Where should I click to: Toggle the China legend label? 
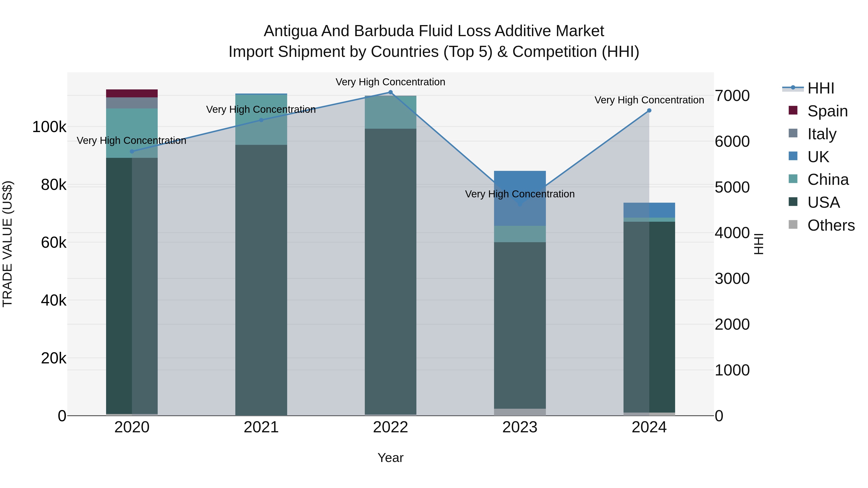pyautogui.click(x=828, y=180)
